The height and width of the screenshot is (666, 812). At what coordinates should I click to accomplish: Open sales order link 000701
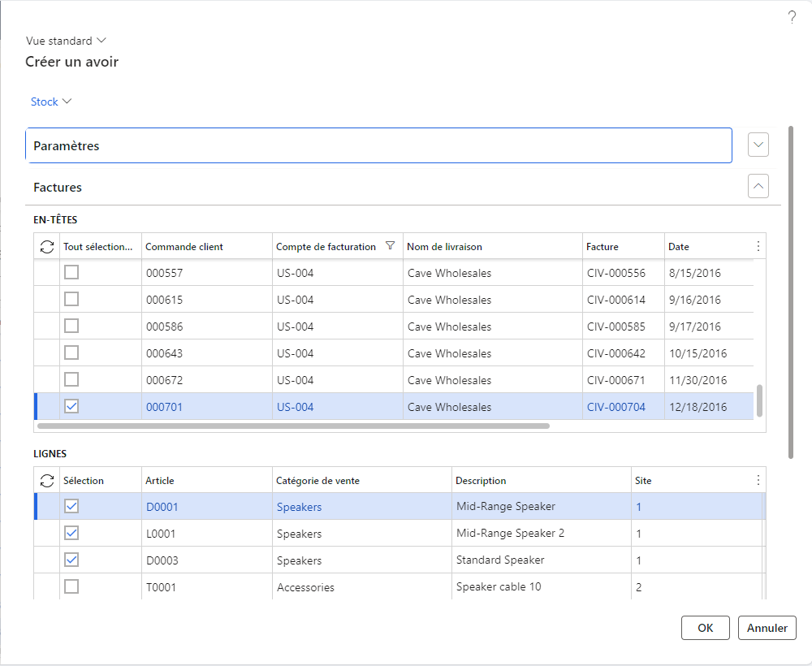[x=164, y=407]
